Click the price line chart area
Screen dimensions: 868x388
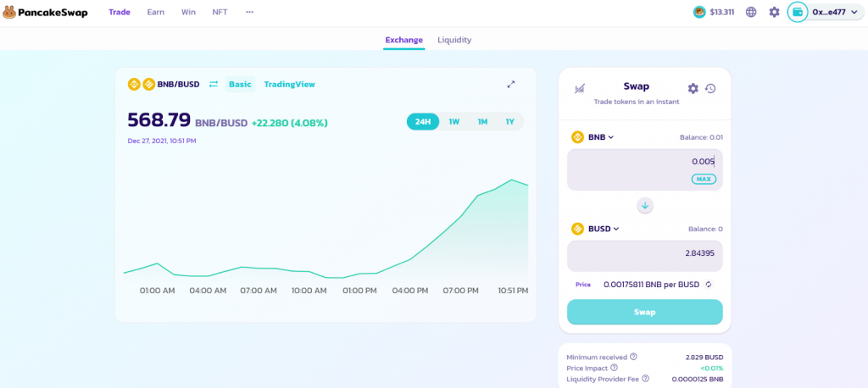click(x=325, y=227)
